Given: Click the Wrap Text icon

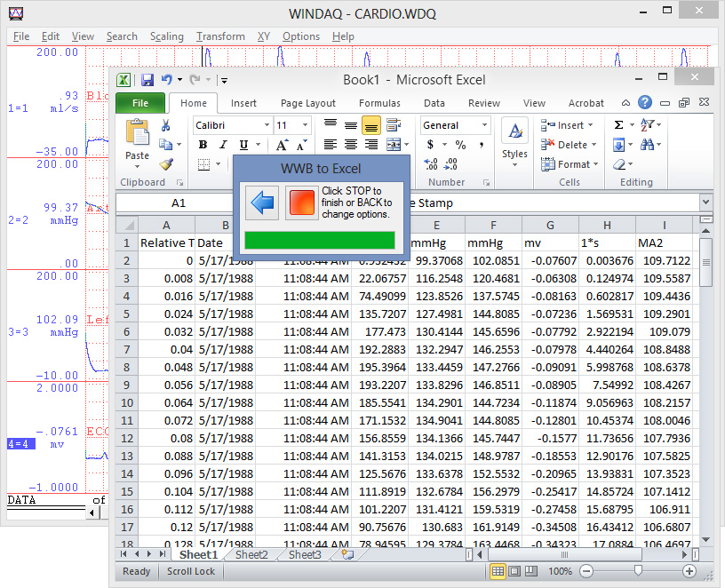Looking at the screenshot, I should [x=394, y=125].
